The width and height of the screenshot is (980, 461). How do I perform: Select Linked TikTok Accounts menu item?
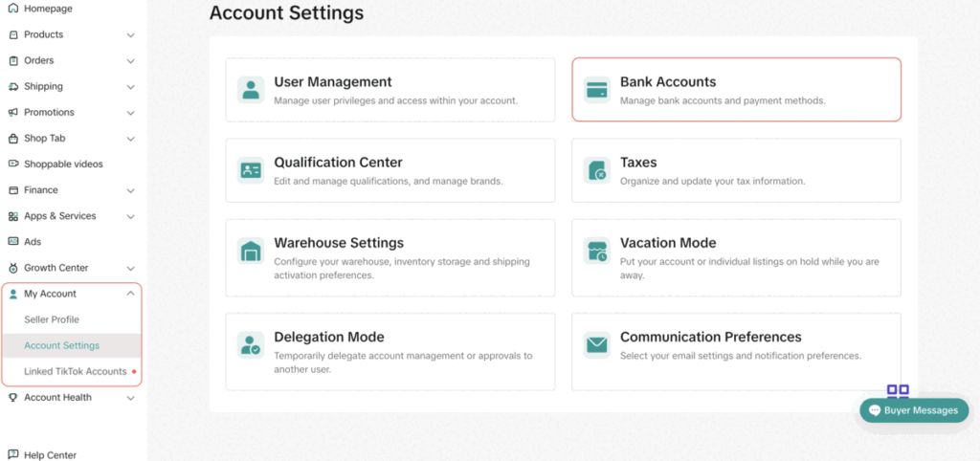(76, 371)
